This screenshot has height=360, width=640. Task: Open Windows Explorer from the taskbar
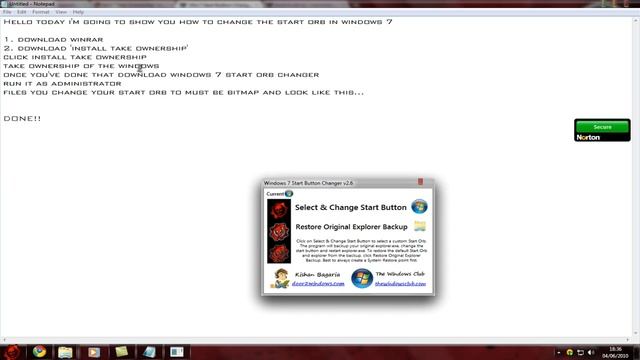coord(65,351)
